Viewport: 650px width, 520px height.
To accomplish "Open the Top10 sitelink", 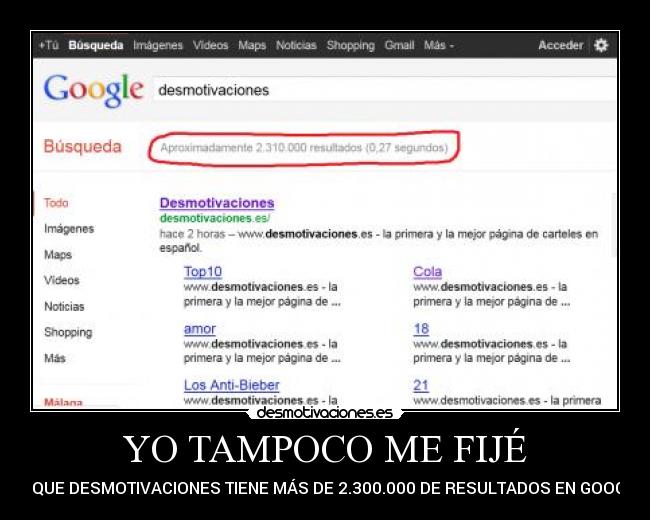I will click(203, 272).
